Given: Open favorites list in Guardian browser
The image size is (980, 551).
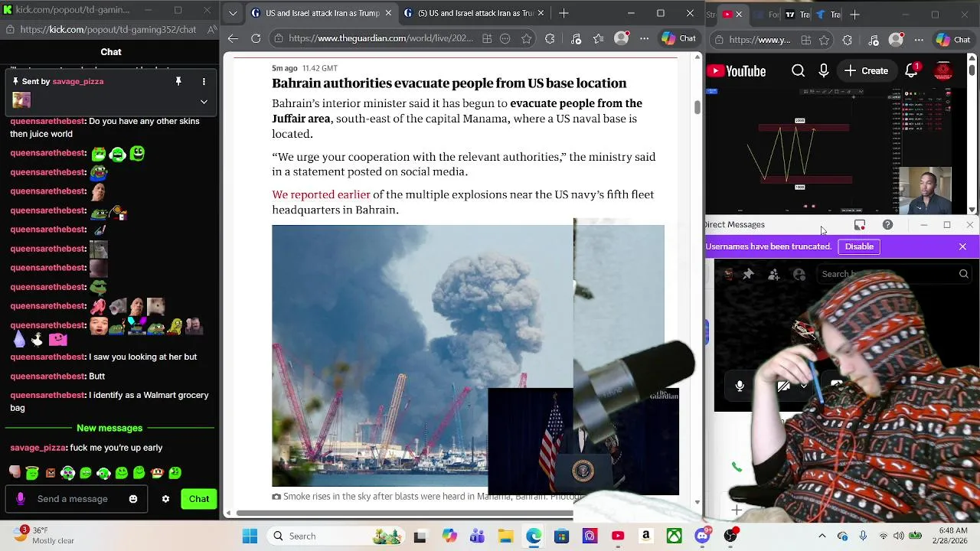Looking at the screenshot, I should point(598,38).
